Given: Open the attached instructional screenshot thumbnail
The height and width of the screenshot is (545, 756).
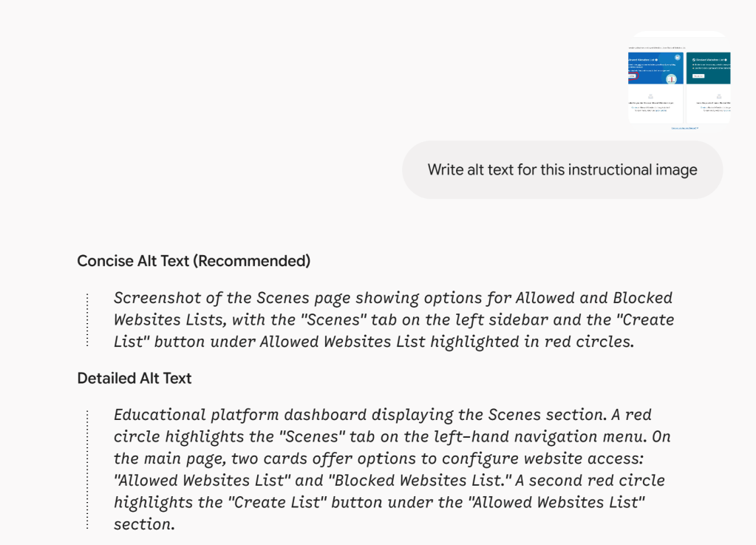Looking at the screenshot, I should 679,81.
